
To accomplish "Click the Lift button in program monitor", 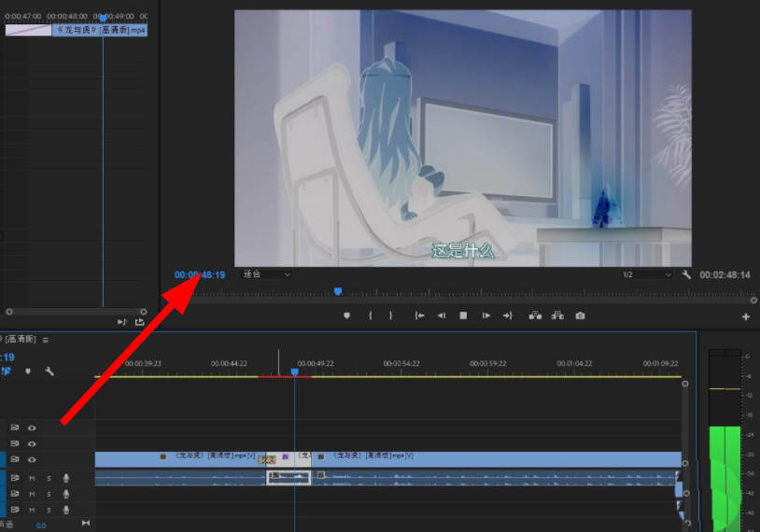I will pos(535,315).
